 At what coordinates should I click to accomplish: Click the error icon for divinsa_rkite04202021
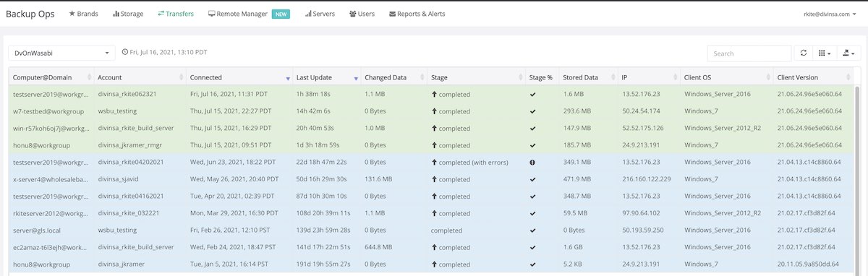coord(533,163)
